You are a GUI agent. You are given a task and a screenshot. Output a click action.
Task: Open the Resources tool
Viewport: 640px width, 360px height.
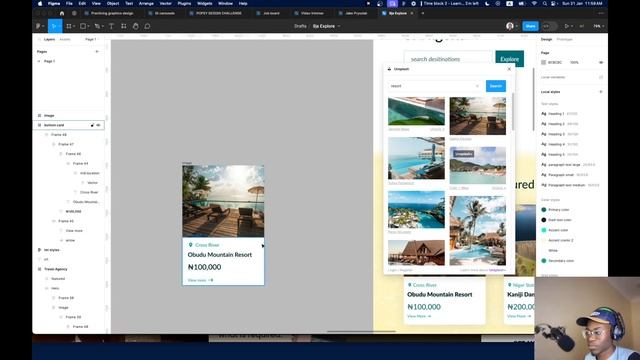click(x=123, y=26)
